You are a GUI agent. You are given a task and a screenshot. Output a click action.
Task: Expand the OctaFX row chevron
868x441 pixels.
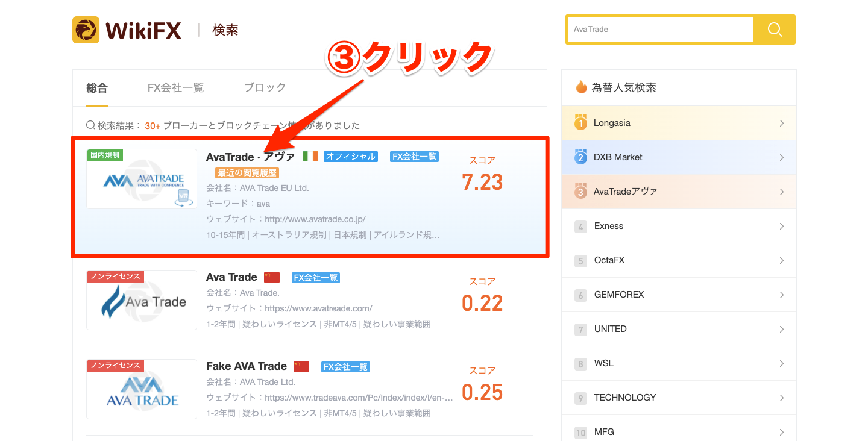pos(782,260)
